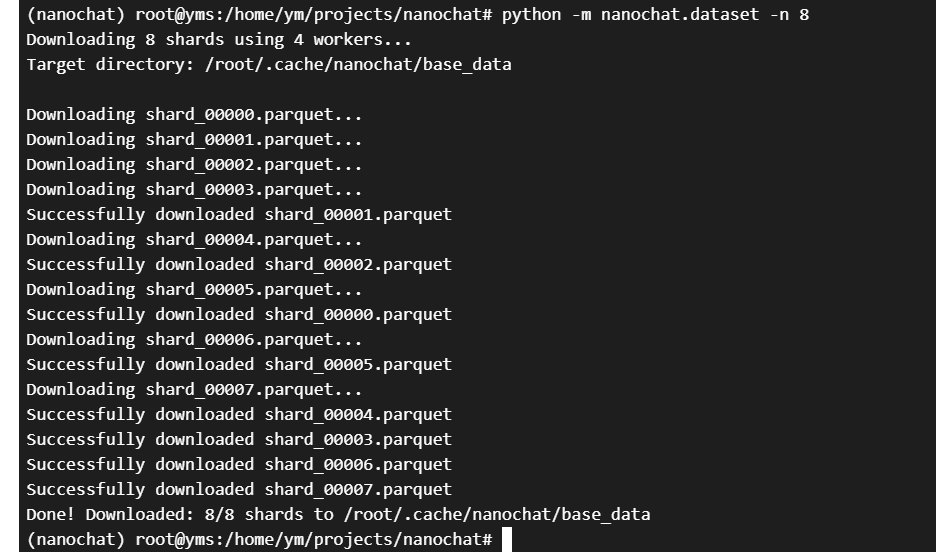Click the "Downloading shard_00000.parquet..." line
Screen dimensions: 936x552
point(194,115)
